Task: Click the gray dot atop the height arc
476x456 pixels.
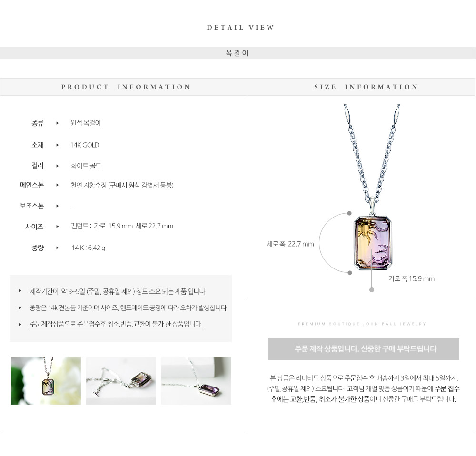Action: click(x=349, y=213)
